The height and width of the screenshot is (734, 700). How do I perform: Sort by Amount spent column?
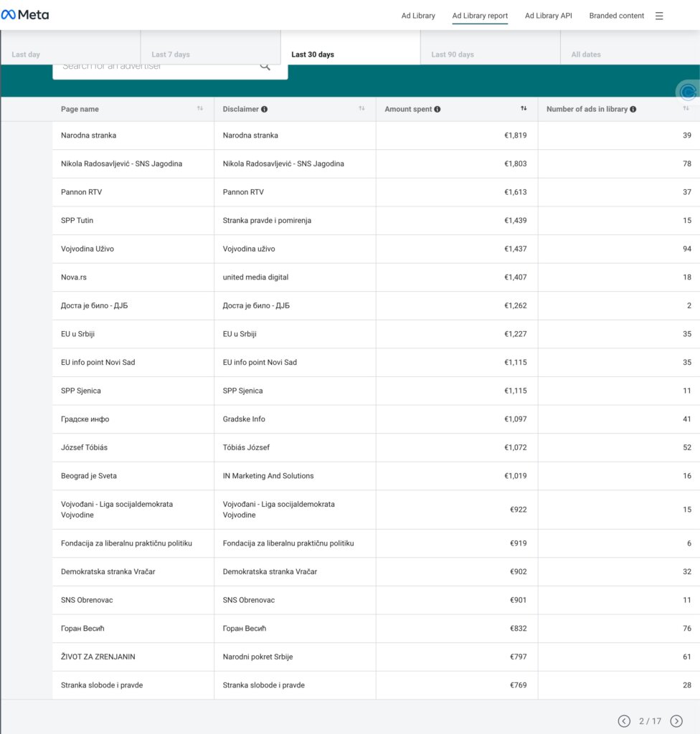(524, 109)
